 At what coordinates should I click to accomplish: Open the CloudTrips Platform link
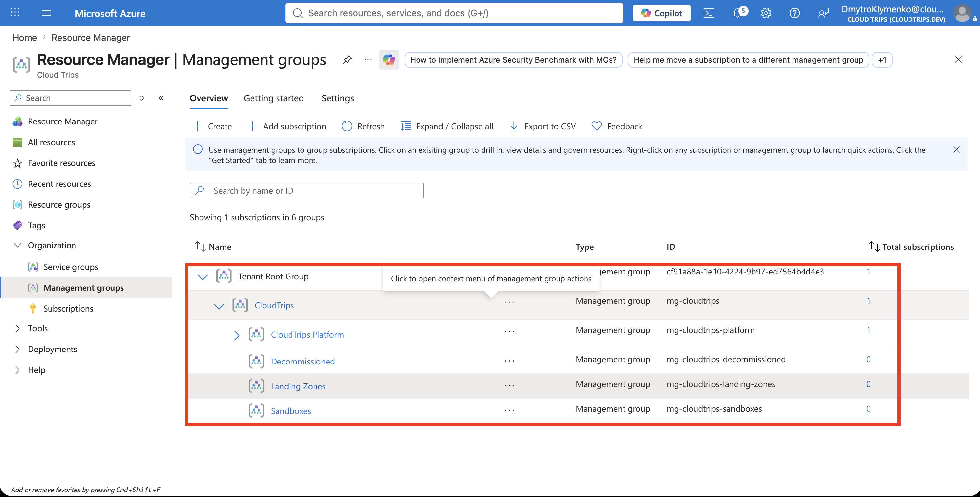(x=307, y=335)
